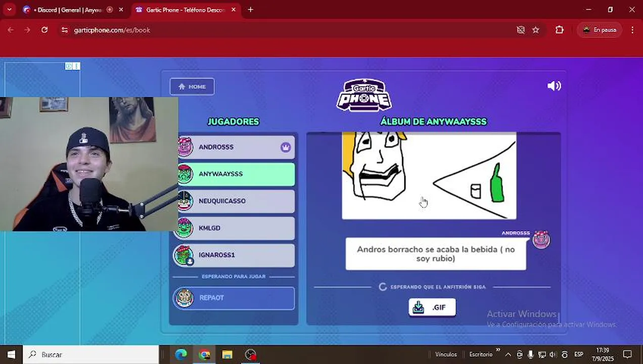
Task: Show hidden system tray icons
Action: (x=508, y=354)
